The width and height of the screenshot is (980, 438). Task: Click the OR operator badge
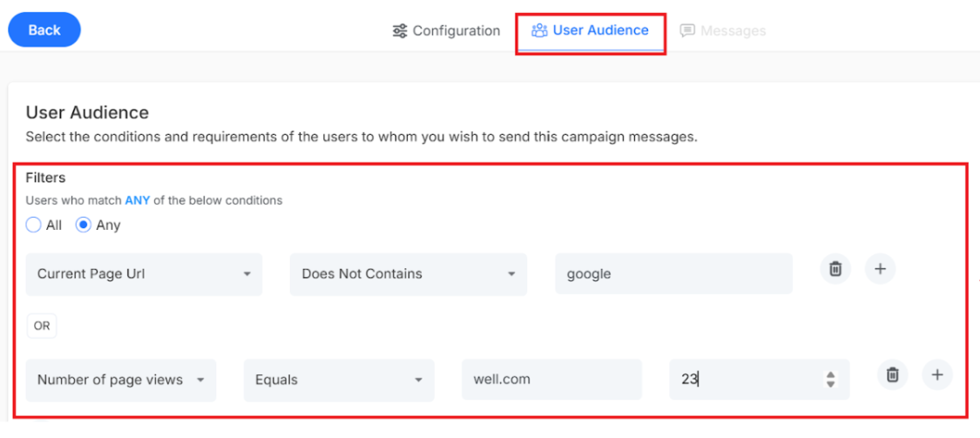42,327
